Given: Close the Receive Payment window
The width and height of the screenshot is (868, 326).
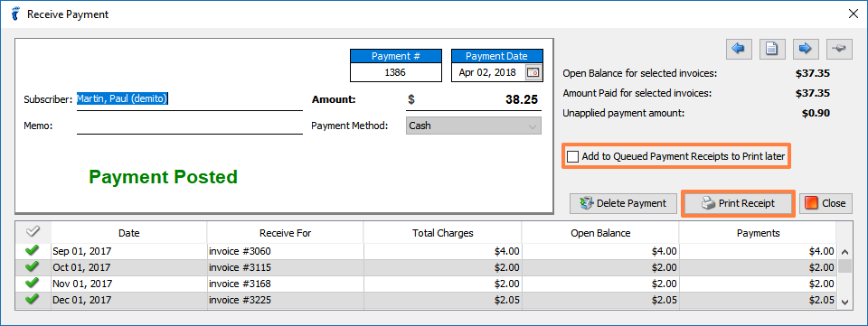Looking at the screenshot, I should [853, 14].
